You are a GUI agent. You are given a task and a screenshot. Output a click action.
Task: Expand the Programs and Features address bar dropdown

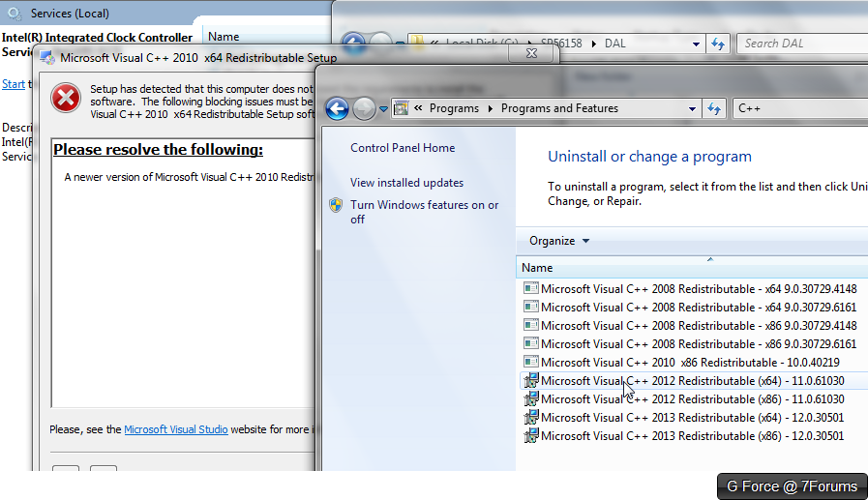[x=692, y=109]
